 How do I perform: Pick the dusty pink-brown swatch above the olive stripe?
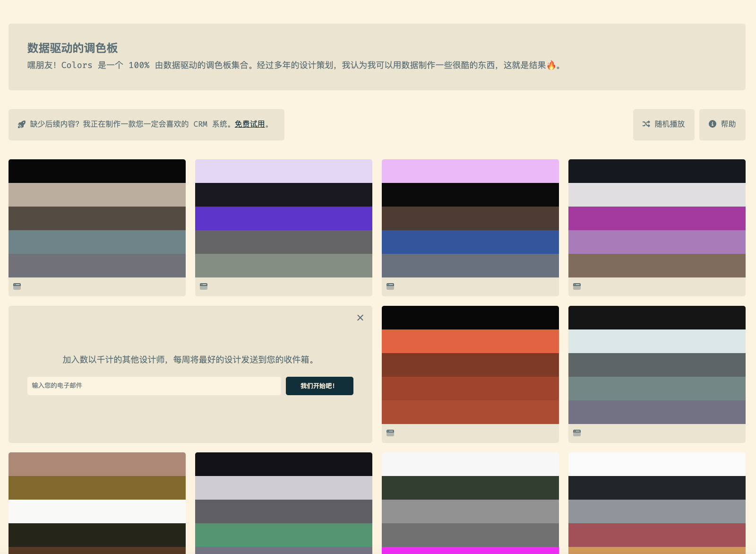pos(97,464)
